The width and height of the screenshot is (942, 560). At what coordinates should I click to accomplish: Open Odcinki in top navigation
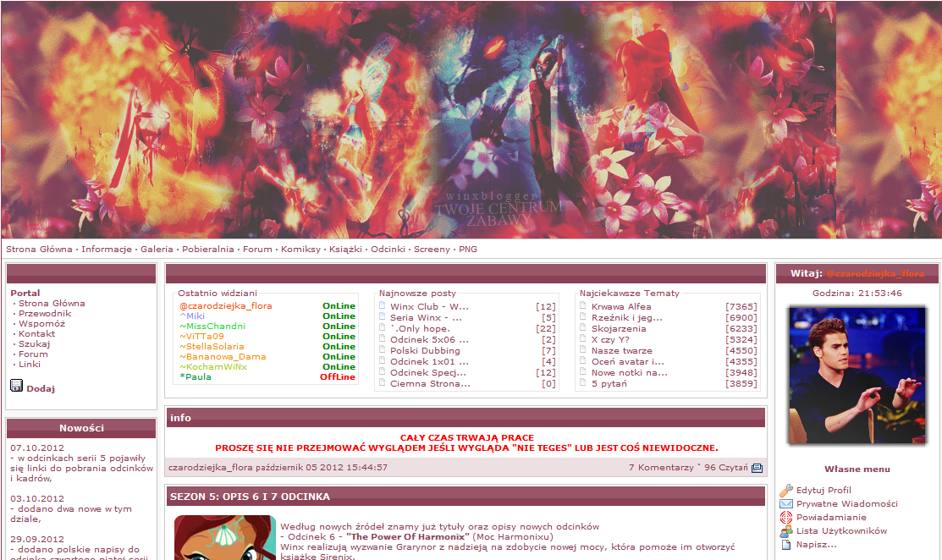click(388, 249)
